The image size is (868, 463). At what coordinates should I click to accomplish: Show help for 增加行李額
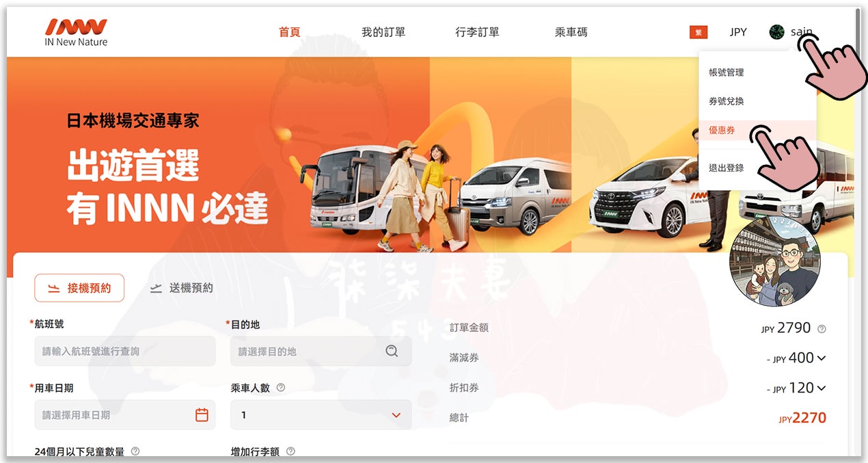290,451
